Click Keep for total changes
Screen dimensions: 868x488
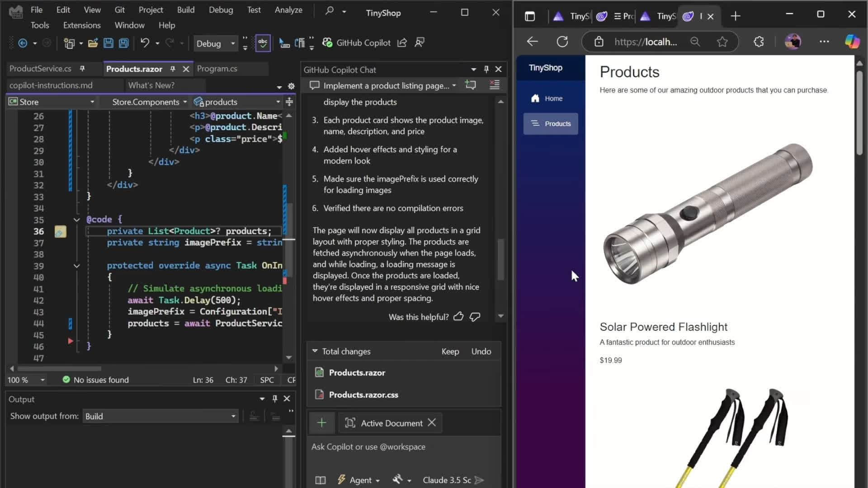(x=450, y=351)
